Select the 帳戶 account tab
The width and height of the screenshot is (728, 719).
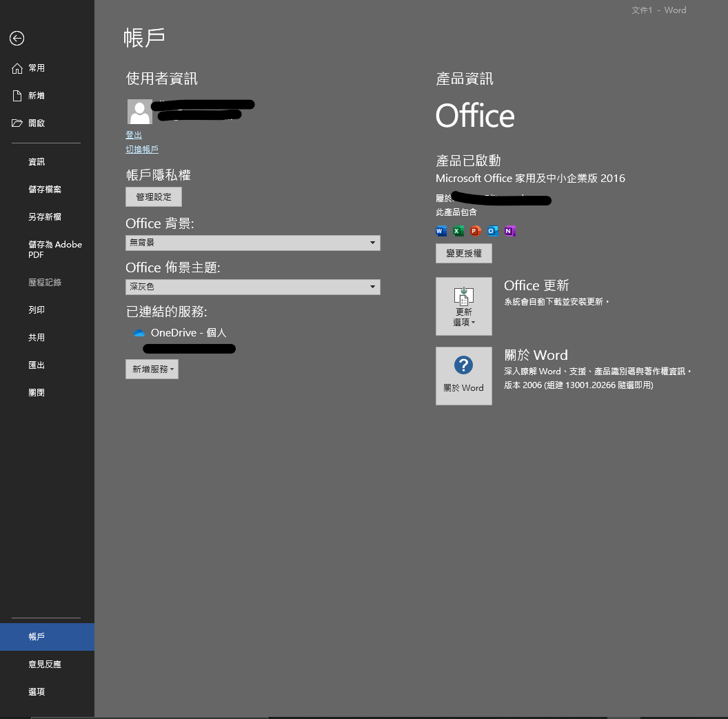click(48, 637)
